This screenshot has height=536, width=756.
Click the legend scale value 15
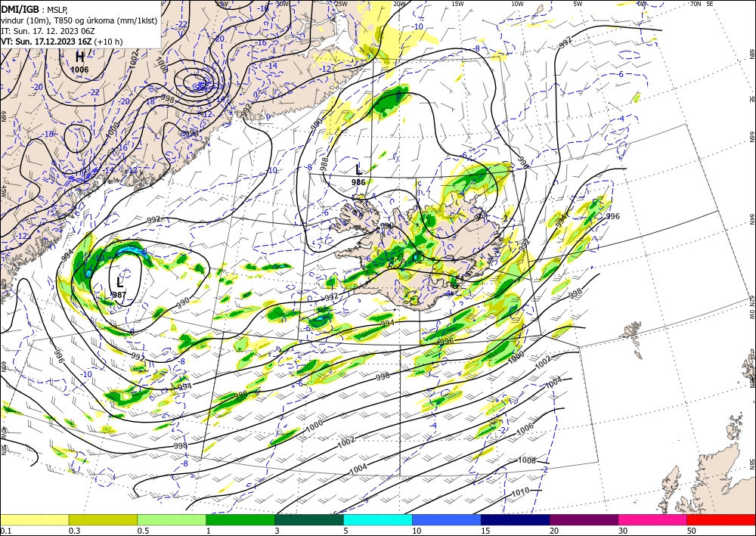[485, 531]
